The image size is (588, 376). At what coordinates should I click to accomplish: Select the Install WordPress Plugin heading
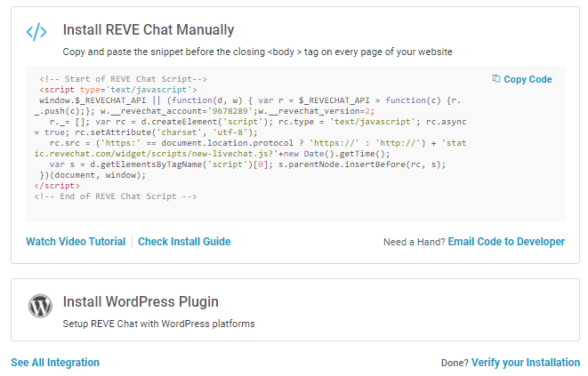(141, 302)
